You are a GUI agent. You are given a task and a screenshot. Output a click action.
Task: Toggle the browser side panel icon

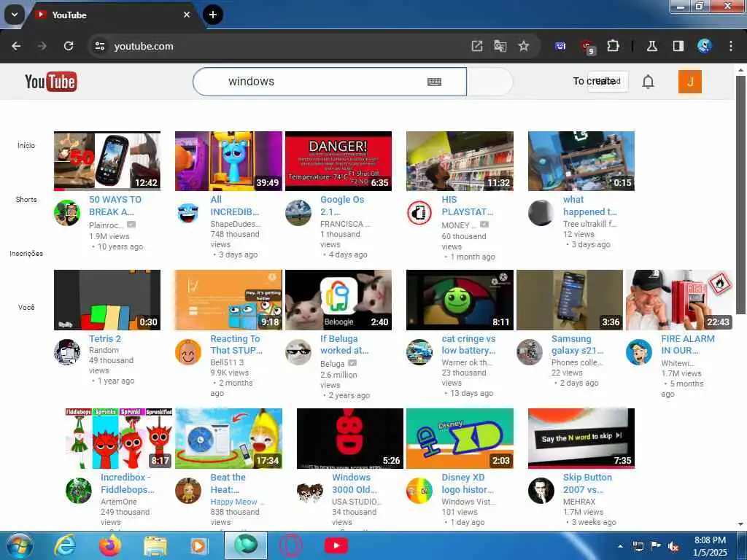[678, 46]
